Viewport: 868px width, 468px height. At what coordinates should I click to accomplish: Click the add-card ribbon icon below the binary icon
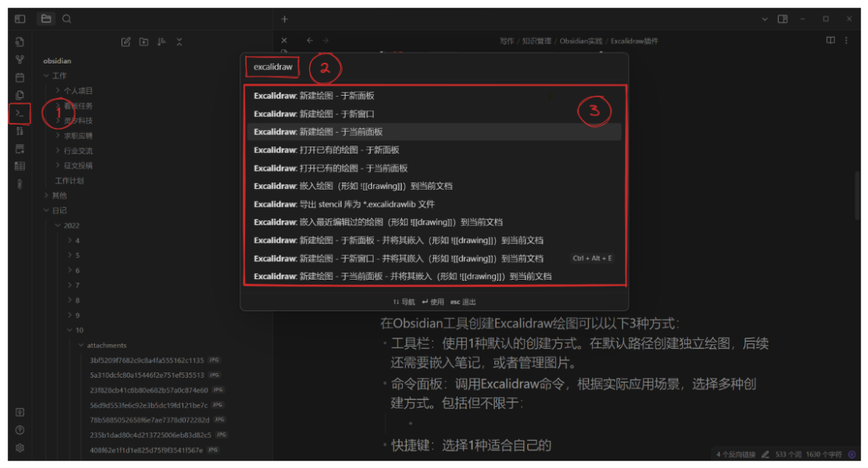[20, 149]
